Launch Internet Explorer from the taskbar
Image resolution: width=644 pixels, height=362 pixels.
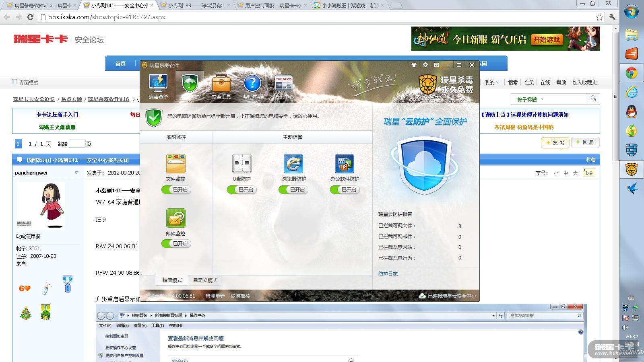[632, 92]
